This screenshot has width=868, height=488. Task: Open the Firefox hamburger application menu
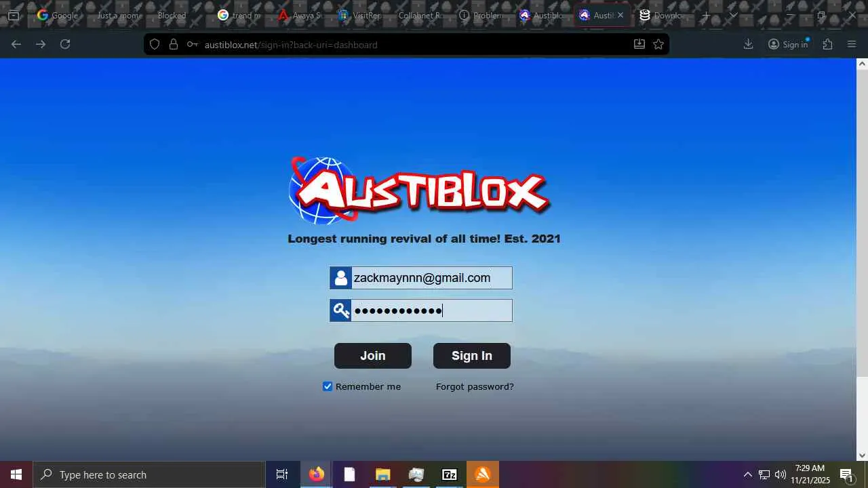point(852,44)
